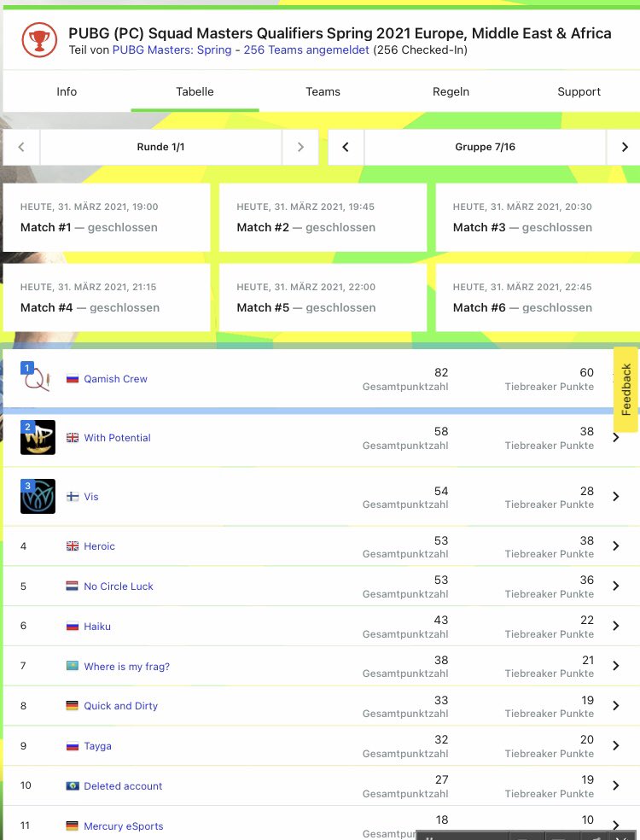Go to next group with right arrow
Viewport: 640px width, 840px height.
[x=624, y=147]
